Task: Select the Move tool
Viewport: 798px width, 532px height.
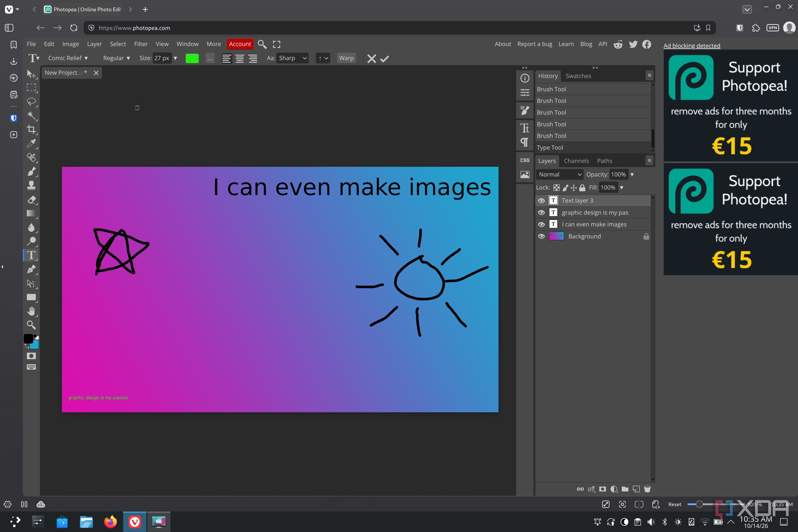Action: (31, 74)
